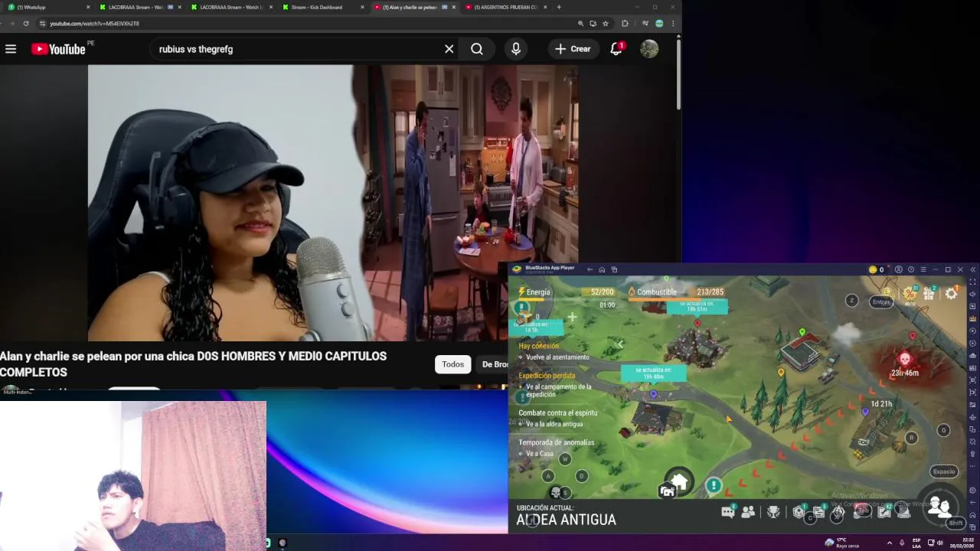The width and height of the screenshot is (980, 551).
Task: Click the YouTube video player
Action: click(x=333, y=203)
